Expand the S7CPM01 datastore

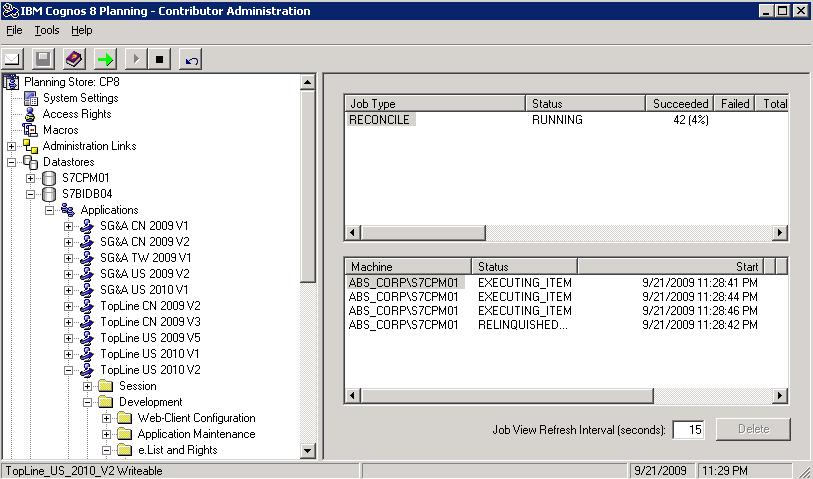pyautogui.click(x=31, y=178)
